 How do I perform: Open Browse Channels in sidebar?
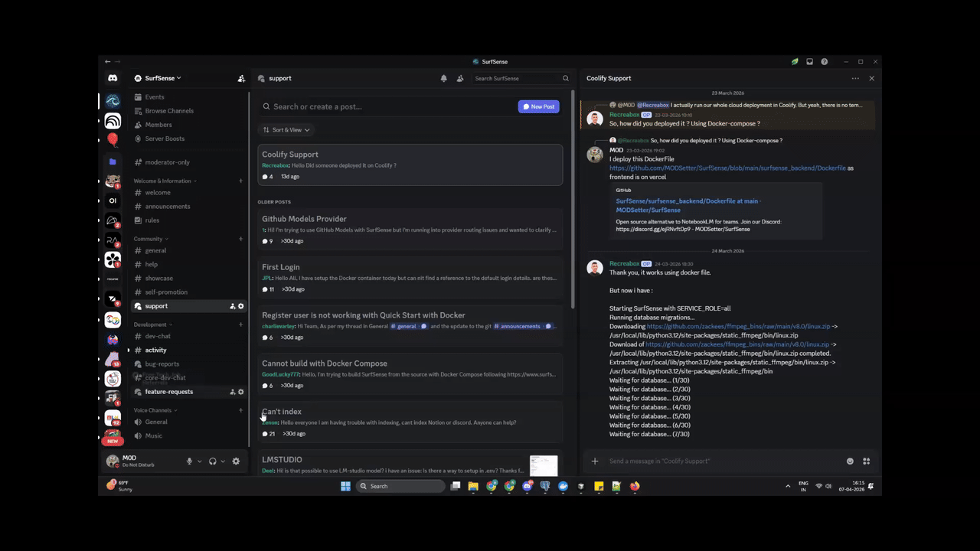(168, 111)
